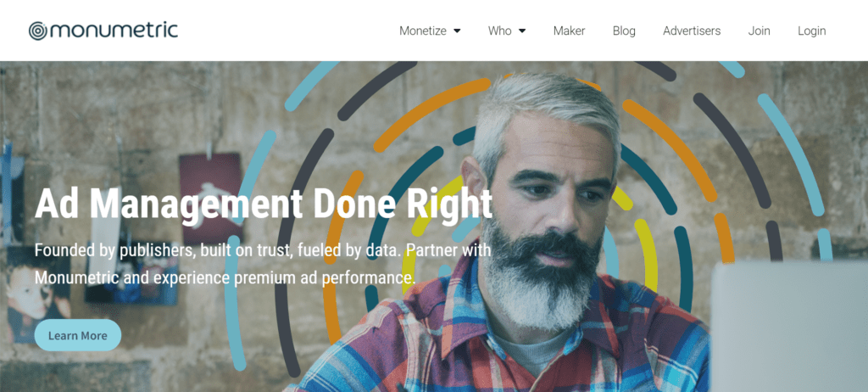Go to the Maker page
Image resolution: width=868 pixels, height=392 pixels.
tap(569, 31)
